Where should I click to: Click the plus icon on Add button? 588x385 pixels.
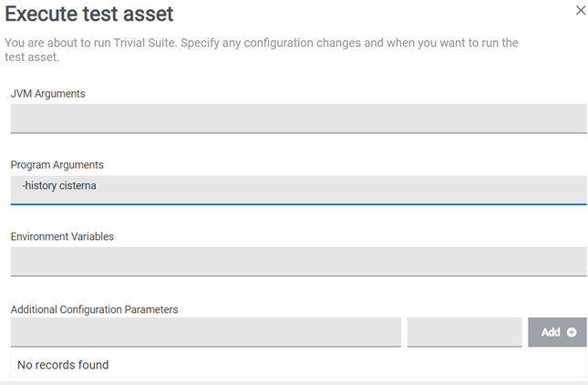pyautogui.click(x=572, y=332)
